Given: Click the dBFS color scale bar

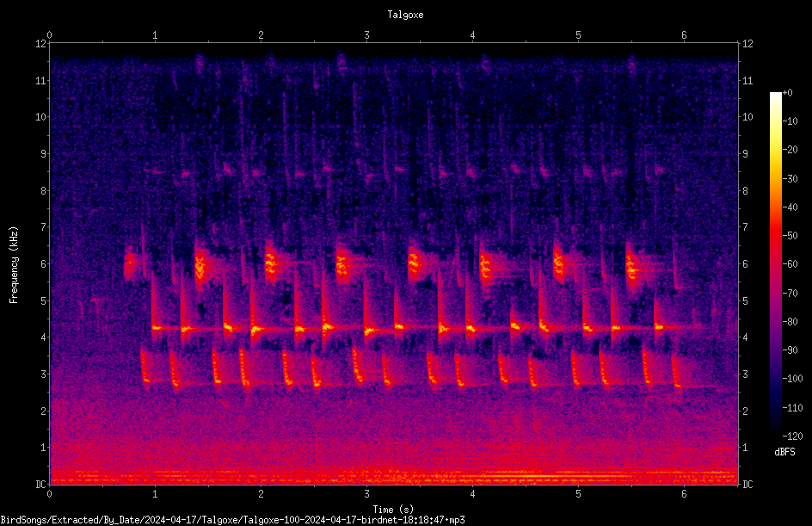Looking at the screenshot, I should 775,263.
